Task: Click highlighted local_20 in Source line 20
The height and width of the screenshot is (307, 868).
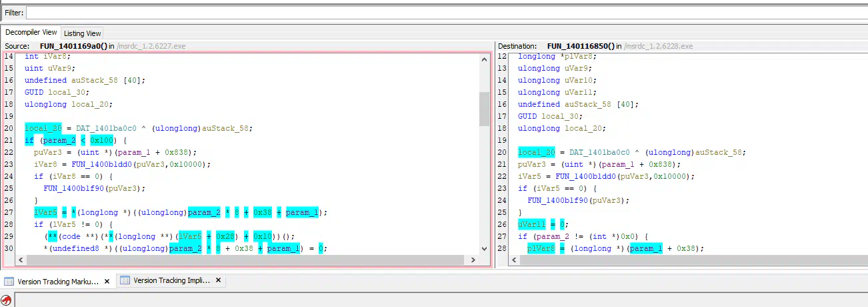Action: point(43,128)
